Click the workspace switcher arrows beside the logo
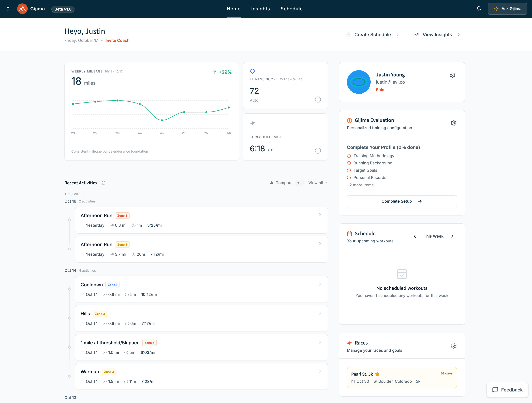The height and width of the screenshot is (403, 532). pos(8,9)
